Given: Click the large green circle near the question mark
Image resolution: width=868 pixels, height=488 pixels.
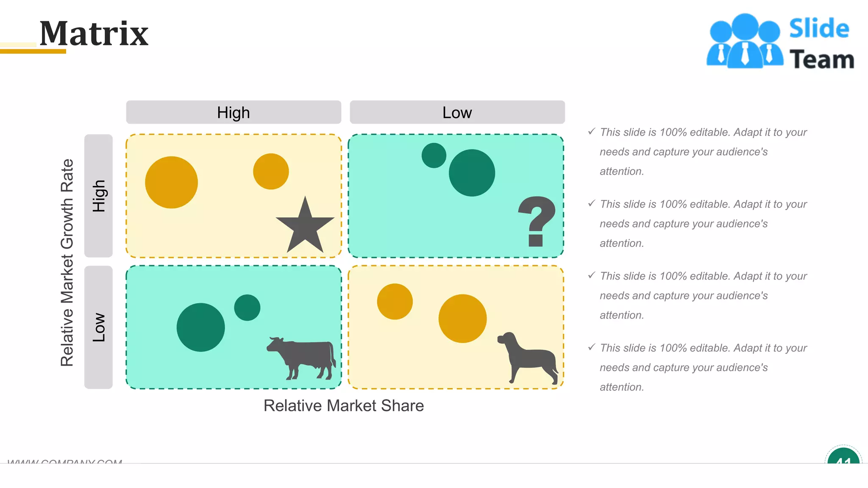Looking at the screenshot, I should tap(472, 173).
